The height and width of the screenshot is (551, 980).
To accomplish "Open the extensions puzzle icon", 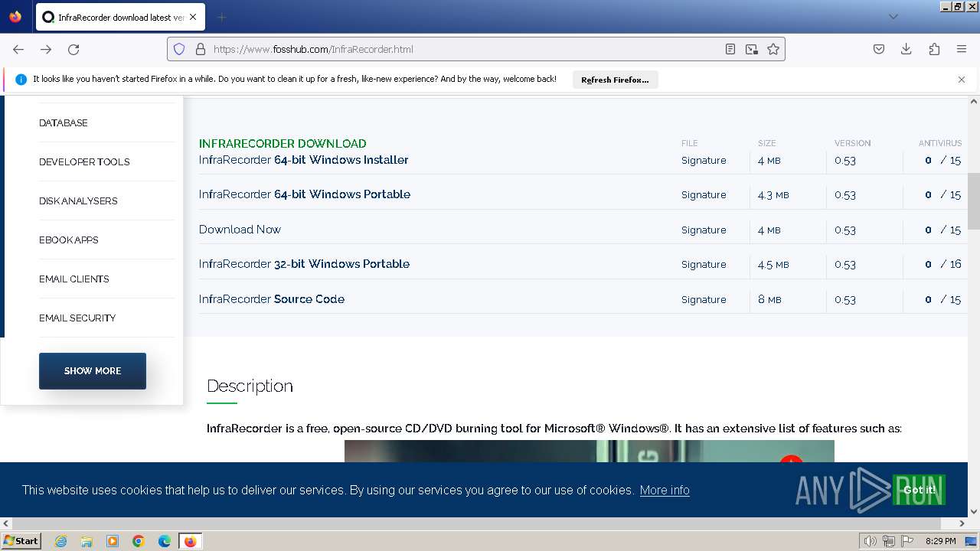I will [x=934, y=49].
